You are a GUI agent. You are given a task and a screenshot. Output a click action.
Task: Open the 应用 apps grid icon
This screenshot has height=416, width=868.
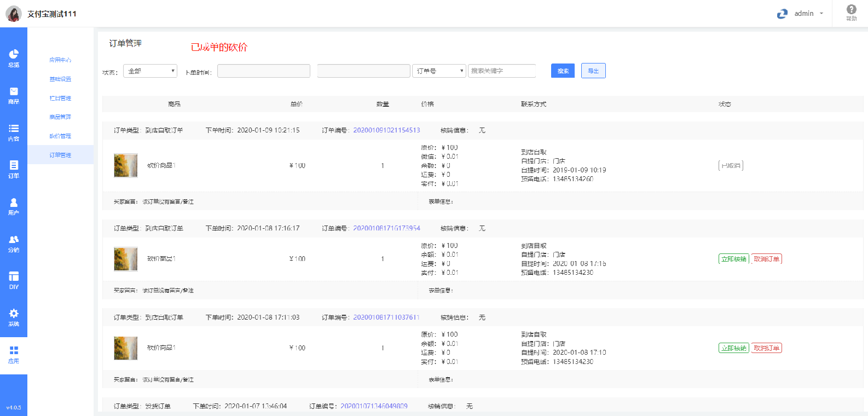[14, 355]
